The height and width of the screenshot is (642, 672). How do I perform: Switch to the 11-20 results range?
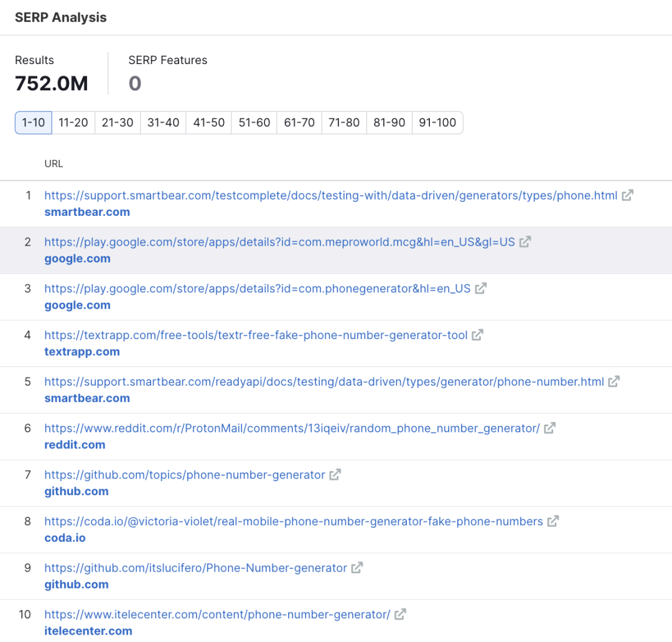73,123
